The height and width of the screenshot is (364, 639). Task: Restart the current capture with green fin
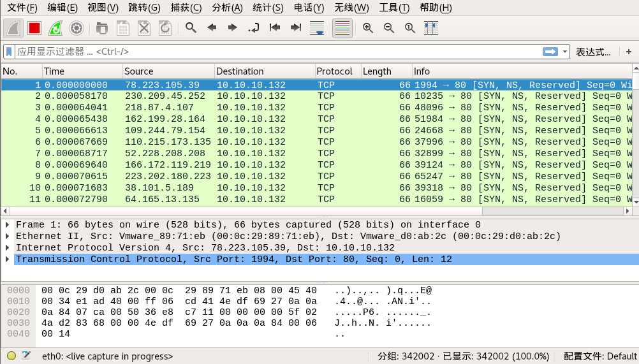tap(55, 28)
